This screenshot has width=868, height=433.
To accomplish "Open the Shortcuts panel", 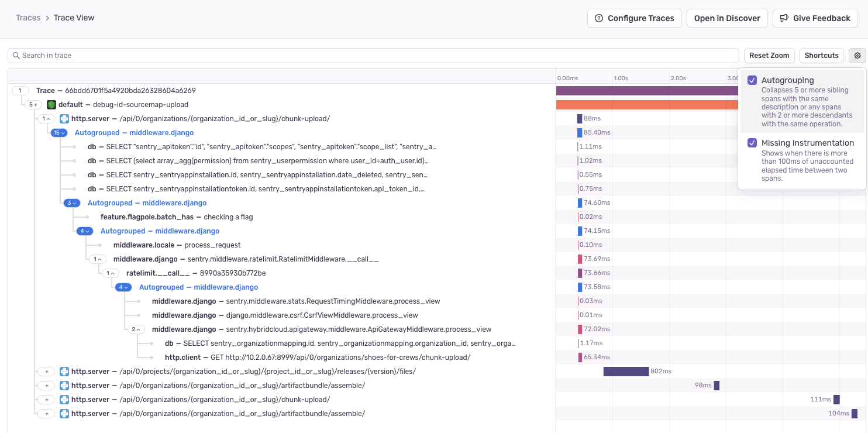I will coord(822,56).
